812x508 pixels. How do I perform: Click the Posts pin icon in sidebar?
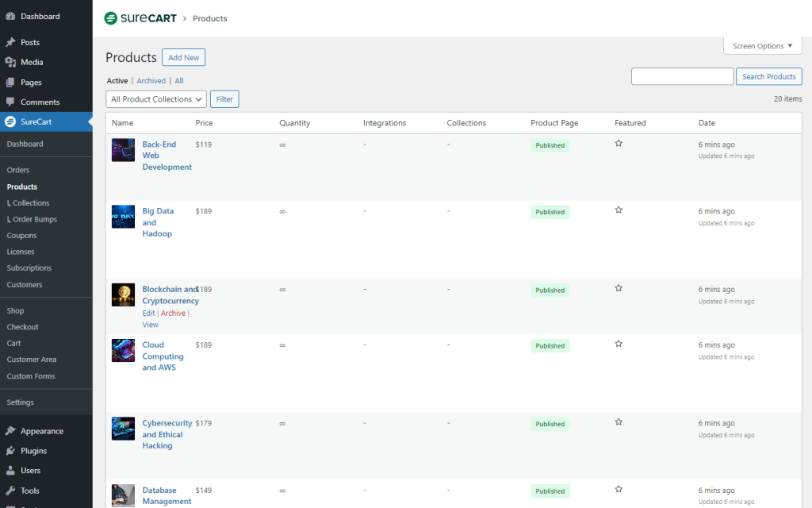click(10, 42)
